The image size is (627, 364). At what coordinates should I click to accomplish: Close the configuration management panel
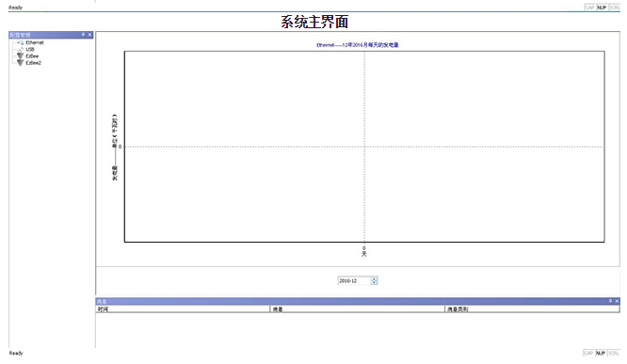pyautogui.click(x=89, y=35)
